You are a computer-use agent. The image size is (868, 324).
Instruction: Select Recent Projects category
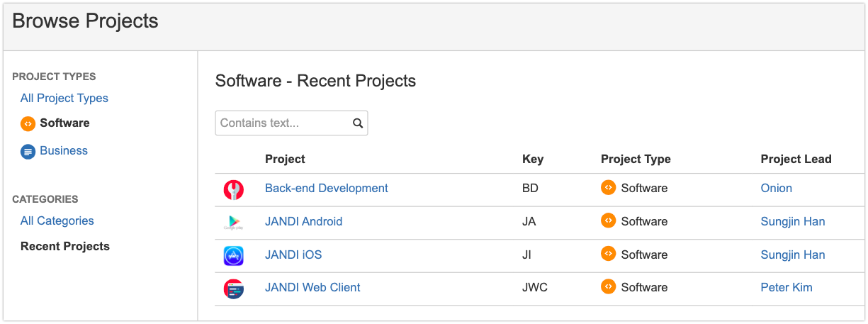click(65, 246)
